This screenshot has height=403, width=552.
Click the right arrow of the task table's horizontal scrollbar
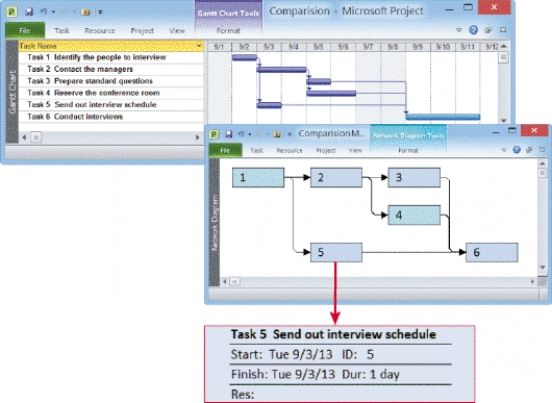197,138
